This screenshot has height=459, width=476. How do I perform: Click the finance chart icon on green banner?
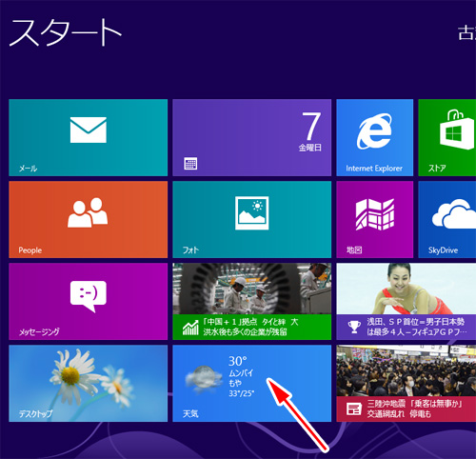[x=190, y=328]
